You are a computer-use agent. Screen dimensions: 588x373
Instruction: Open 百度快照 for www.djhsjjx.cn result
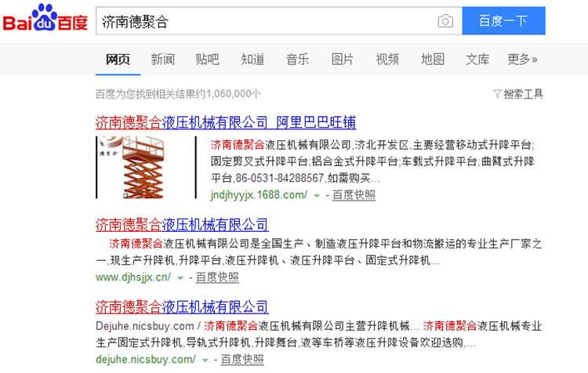point(217,277)
